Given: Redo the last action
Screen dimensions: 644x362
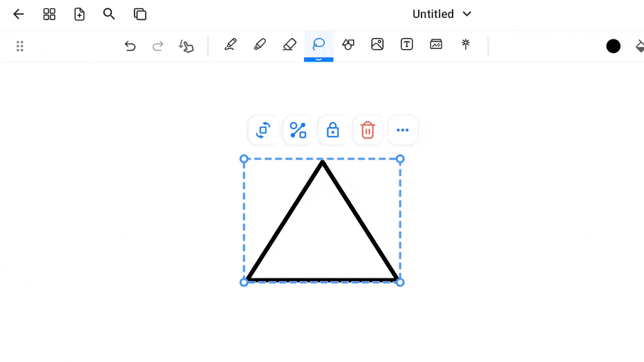Looking at the screenshot, I should (x=158, y=46).
